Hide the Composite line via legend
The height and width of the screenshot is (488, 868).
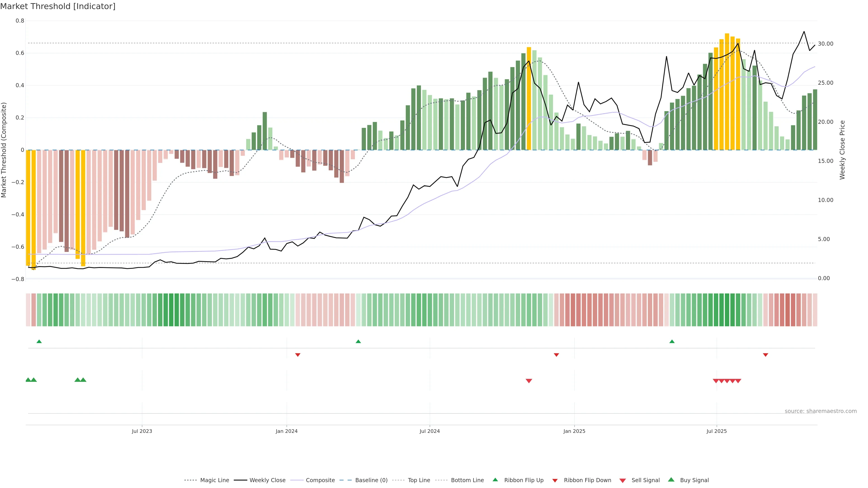pos(320,480)
